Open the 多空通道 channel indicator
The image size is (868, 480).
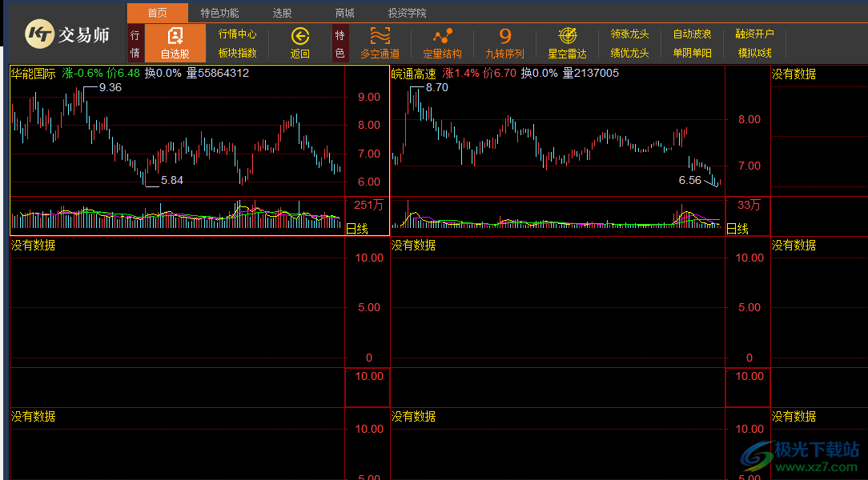(x=380, y=37)
